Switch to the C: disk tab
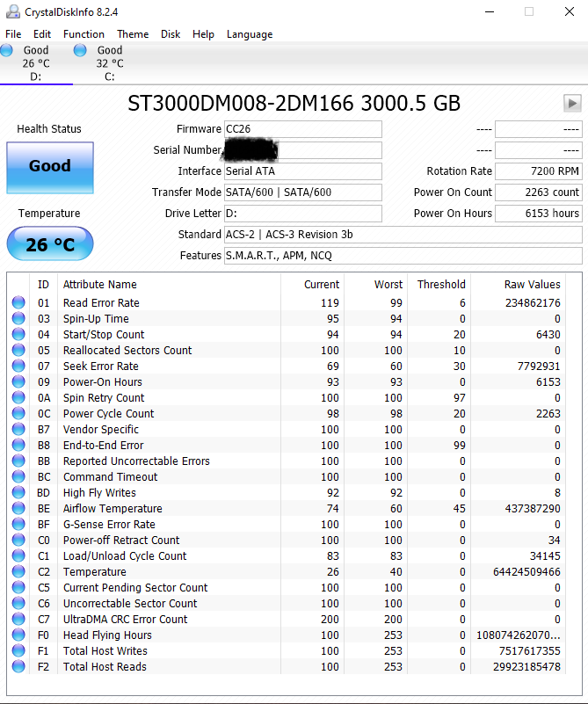Image resolution: width=588 pixels, height=704 pixels. tap(110, 63)
